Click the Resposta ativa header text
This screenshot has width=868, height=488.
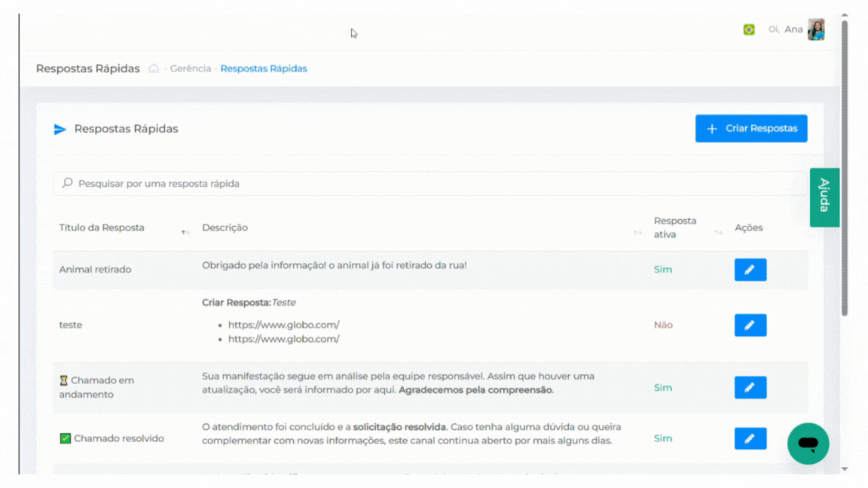[x=675, y=227]
